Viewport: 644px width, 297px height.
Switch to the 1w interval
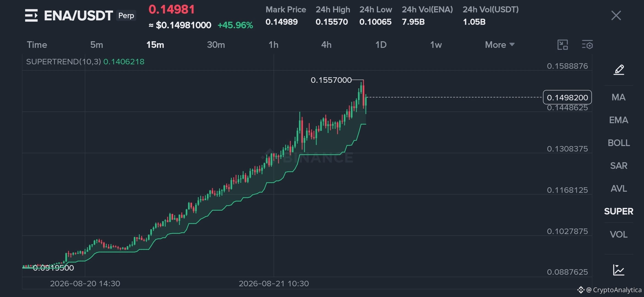tap(436, 45)
